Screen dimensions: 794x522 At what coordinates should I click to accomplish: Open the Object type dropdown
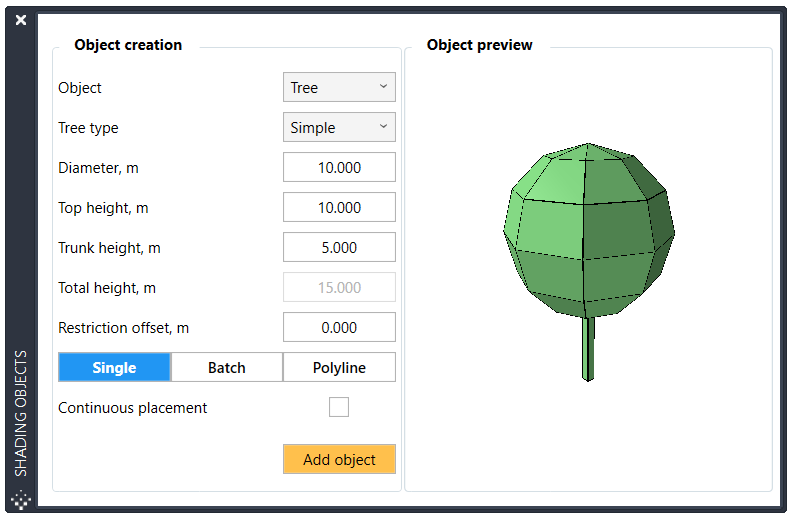pos(339,88)
